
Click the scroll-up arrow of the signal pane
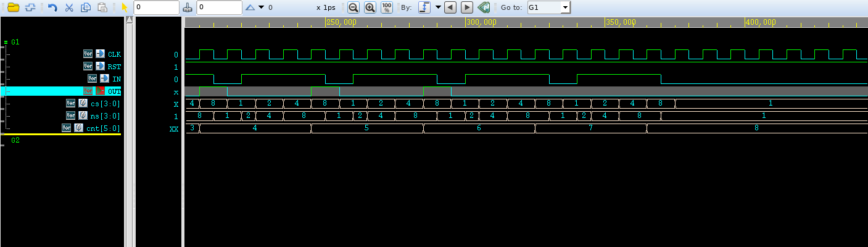[x=129, y=20]
